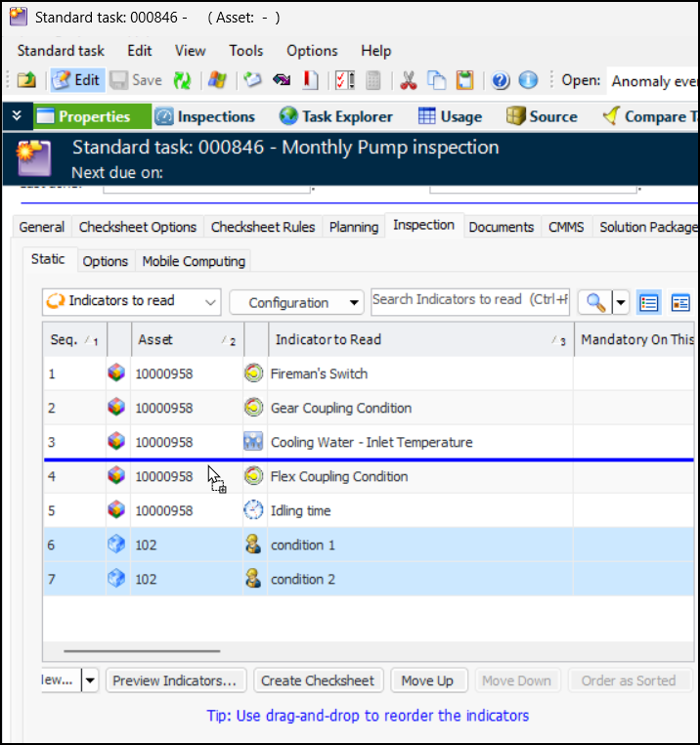
Task: Click the blue information icon
Action: pos(528,80)
